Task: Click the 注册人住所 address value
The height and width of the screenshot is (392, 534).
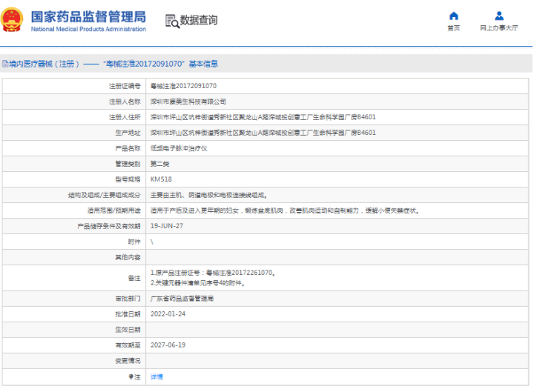Action: point(263,117)
